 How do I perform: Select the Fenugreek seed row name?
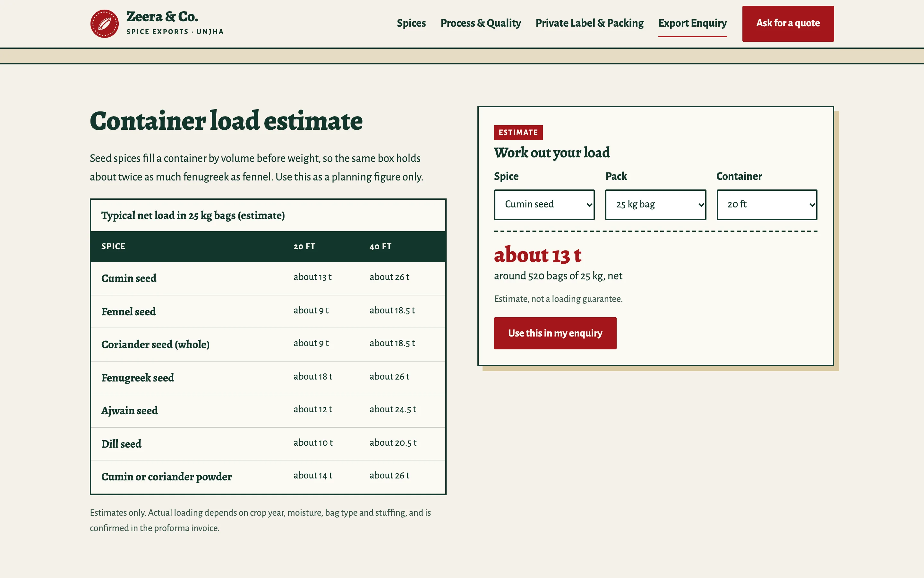click(137, 377)
